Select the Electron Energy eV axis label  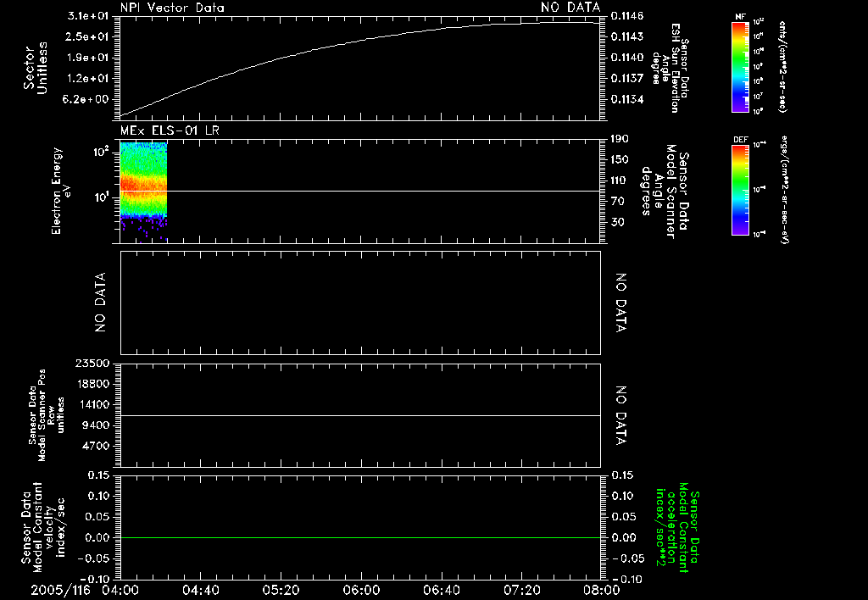(x=61, y=191)
